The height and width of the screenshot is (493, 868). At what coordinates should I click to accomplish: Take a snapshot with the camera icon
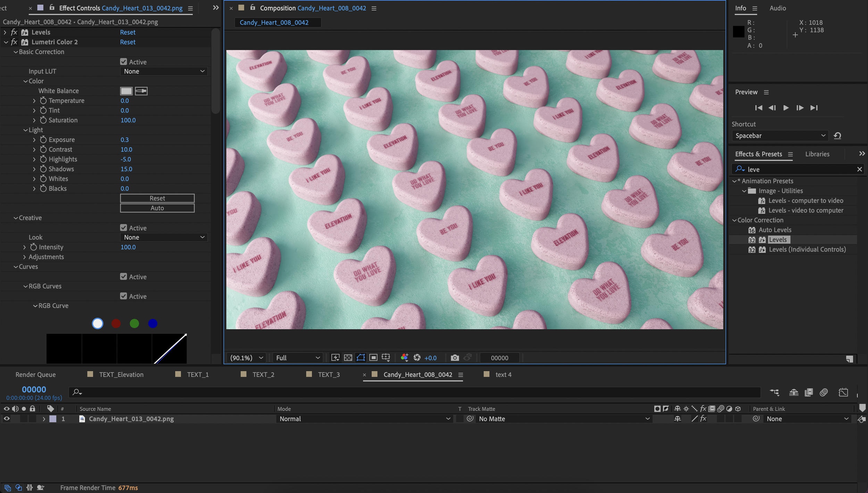click(454, 358)
